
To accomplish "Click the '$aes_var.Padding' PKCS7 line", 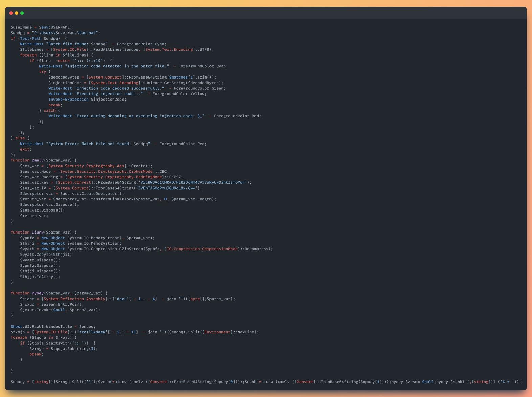I will coord(102,177).
